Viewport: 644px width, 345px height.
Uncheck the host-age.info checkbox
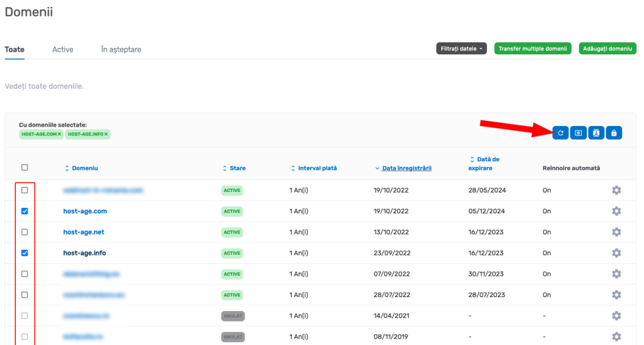pyautogui.click(x=25, y=253)
